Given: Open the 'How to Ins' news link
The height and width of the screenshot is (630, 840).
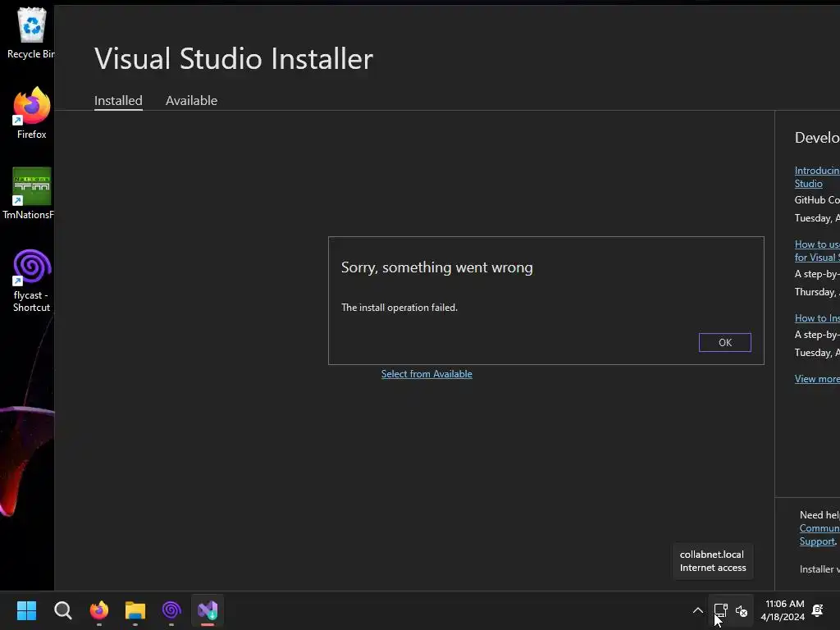Looking at the screenshot, I should coord(816,318).
